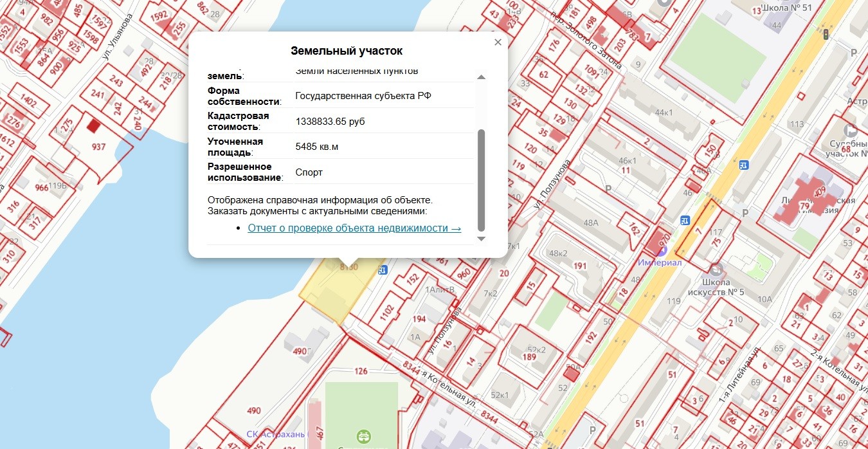Click the Школа искусств № 5 marker icon
The height and width of the screenshot is (449, 868).
pos(716,269)
